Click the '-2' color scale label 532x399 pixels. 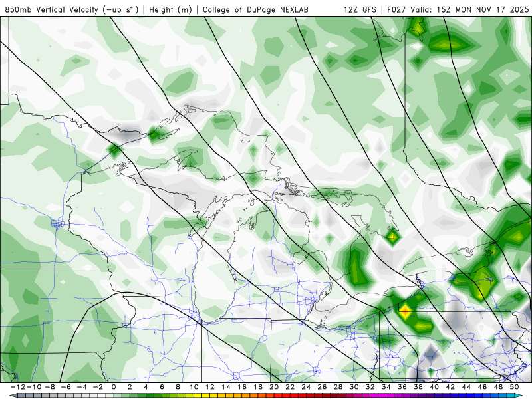pyautogui.click(x=97, y=387)
